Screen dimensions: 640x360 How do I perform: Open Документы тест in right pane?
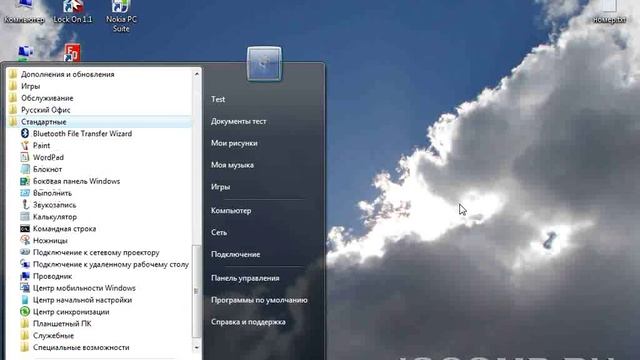pos(238,121)
